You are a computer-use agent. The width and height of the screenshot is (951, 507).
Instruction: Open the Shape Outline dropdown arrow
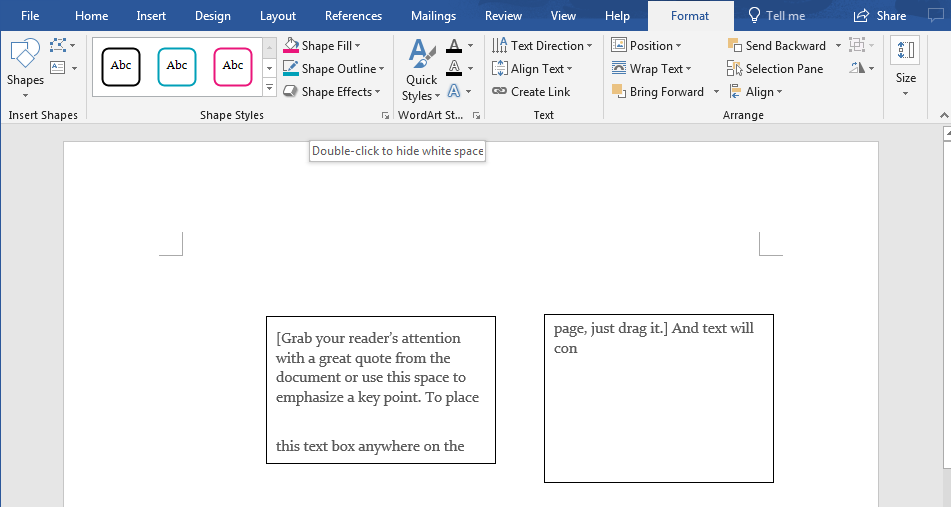coord(381,69)
